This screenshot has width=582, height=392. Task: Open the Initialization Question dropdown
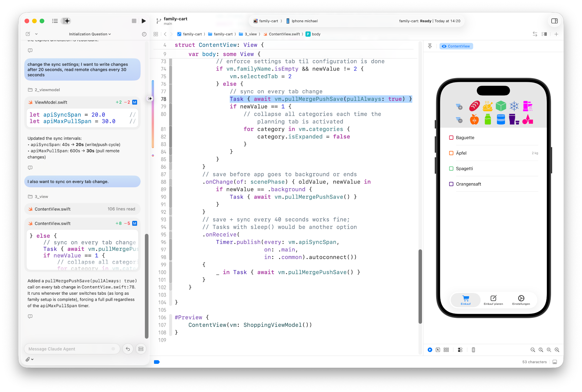tap(90, 34)
